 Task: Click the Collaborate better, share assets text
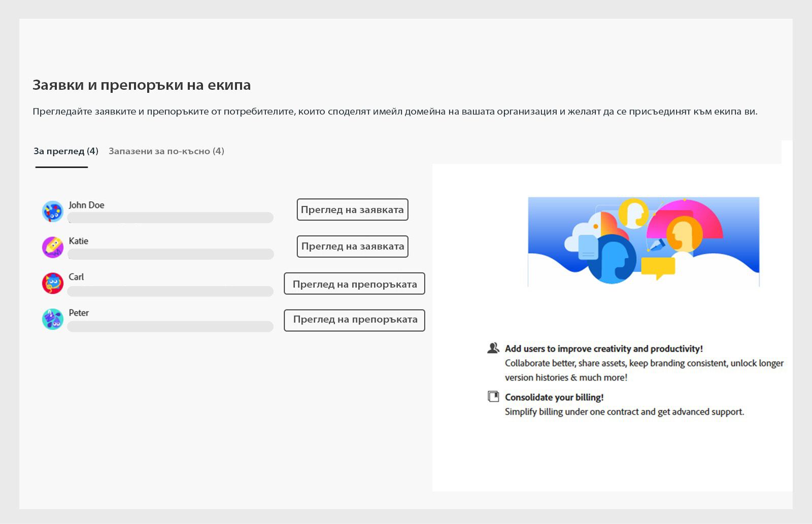pos(644,370)
